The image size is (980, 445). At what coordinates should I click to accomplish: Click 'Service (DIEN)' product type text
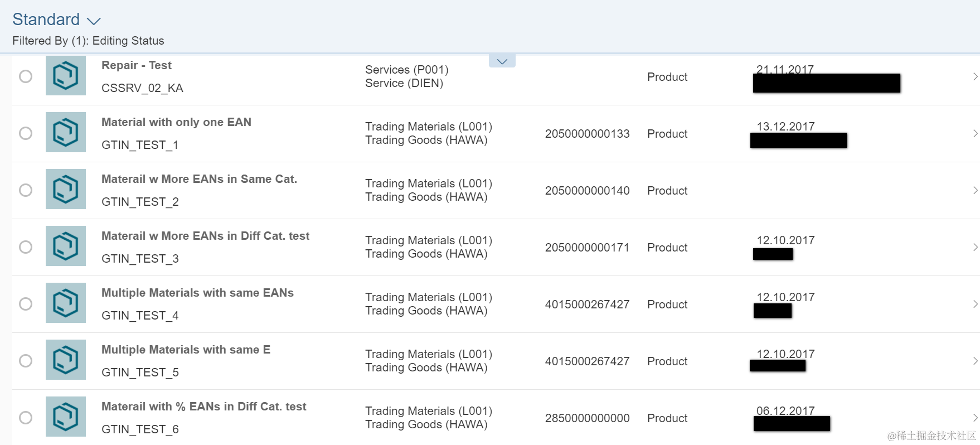[x=404, y=83]
